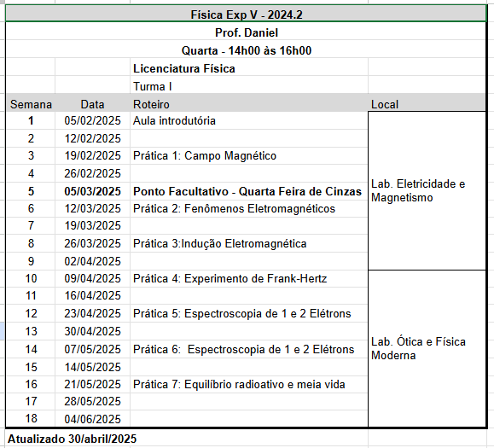Click the Semana column header cell

31,104
